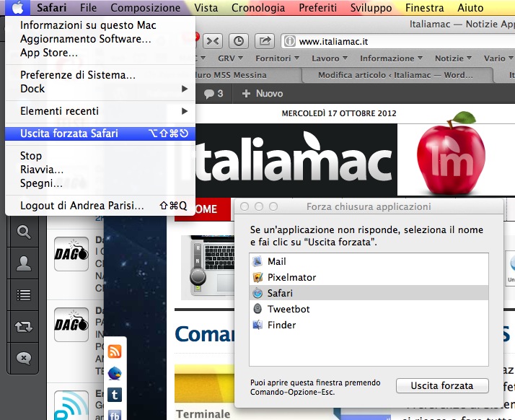Select Informazioni su questo Mac
The height and width of the screenshot is (420, 515).
[x=100, y=25]
